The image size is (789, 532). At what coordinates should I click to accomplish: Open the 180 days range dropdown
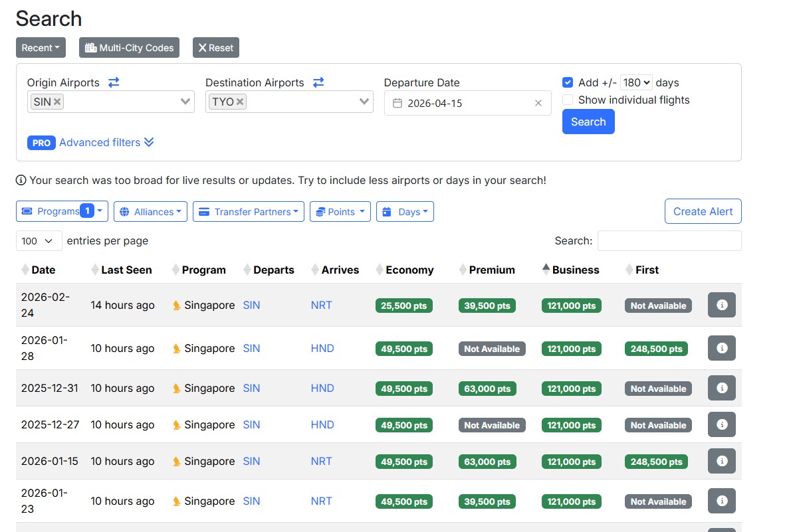click(636, 82)
